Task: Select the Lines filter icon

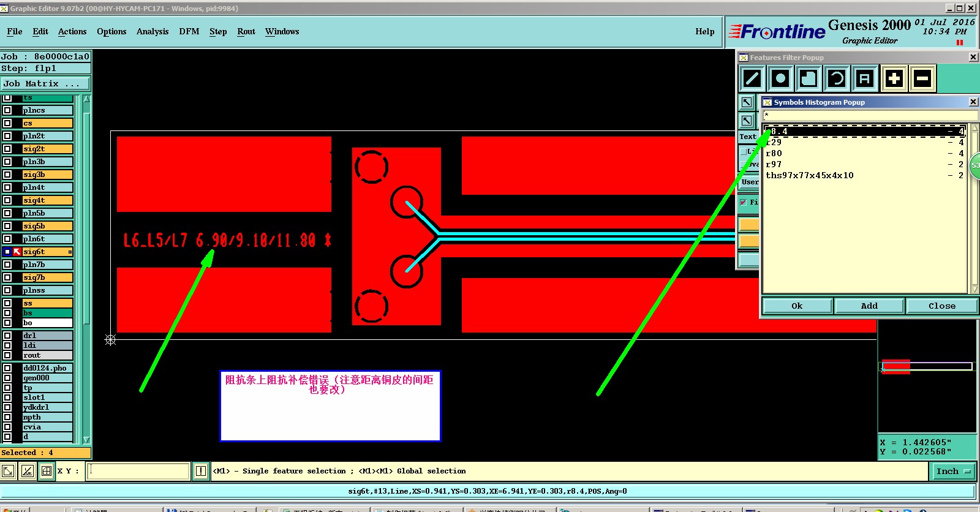Action: [752, 78]
